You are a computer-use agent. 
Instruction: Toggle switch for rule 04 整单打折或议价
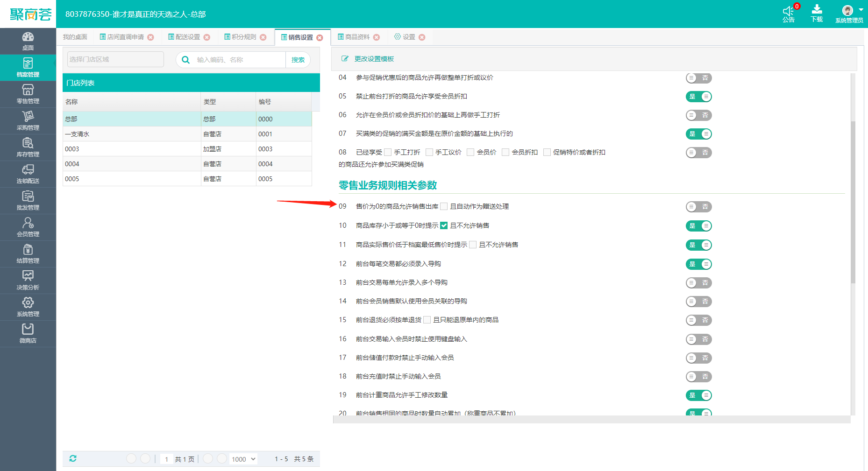(x=698, y=78)
